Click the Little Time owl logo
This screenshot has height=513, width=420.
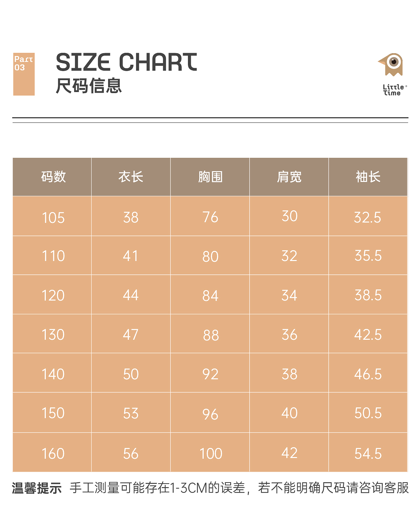click(x=392, y=64)
